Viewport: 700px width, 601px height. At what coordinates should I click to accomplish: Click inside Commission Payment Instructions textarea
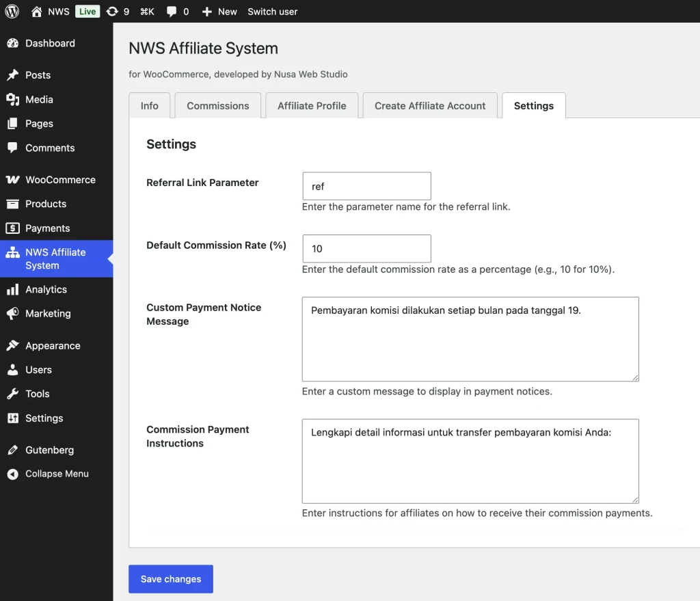click(x=470, y=462)
